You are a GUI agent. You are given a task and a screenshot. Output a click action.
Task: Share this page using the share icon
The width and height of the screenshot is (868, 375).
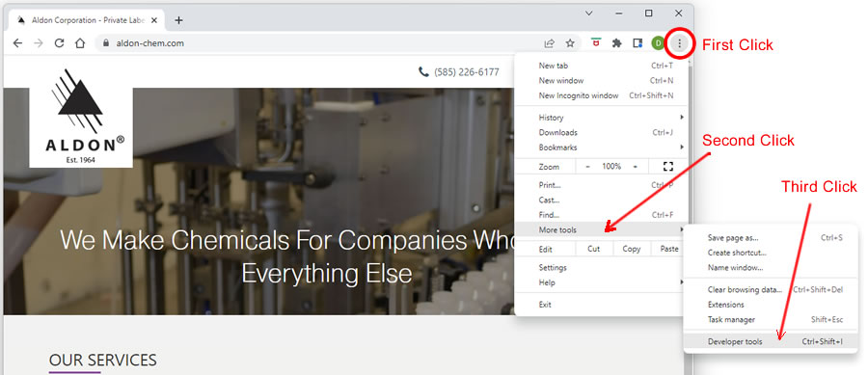(x=549, y=43)
